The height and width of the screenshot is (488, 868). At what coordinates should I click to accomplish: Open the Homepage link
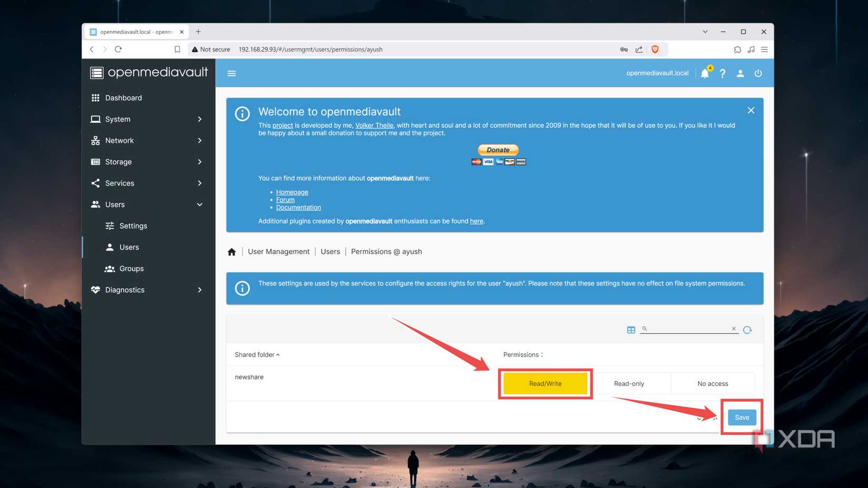pos(292,192)
